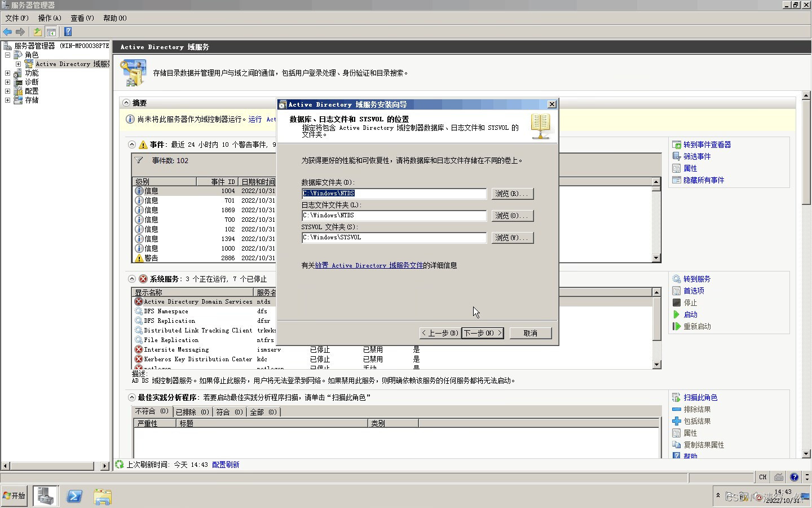This screenshot has height=508, width=812.
Task: Click the 日志文件文件夹 path input field
Action: [394, 216]
